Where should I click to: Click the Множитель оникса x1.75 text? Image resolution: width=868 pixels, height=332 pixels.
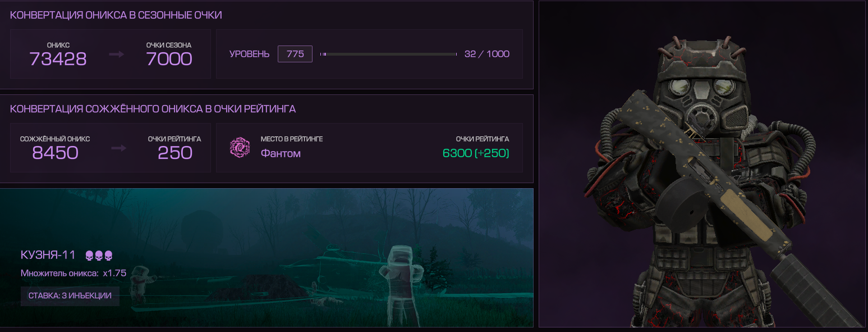pyautogui.click(x=74, y=274)
